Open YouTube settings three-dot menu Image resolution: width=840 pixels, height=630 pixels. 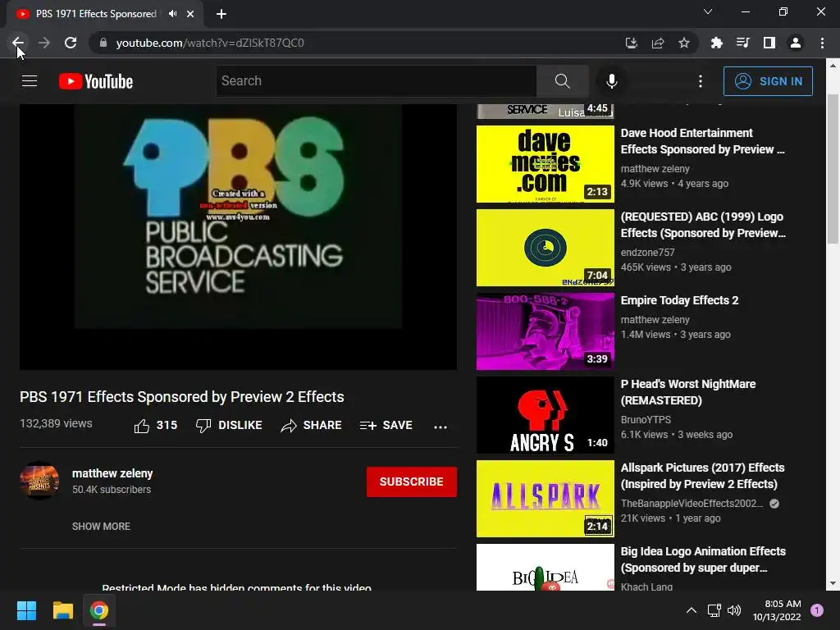click(x=701, y=81)
